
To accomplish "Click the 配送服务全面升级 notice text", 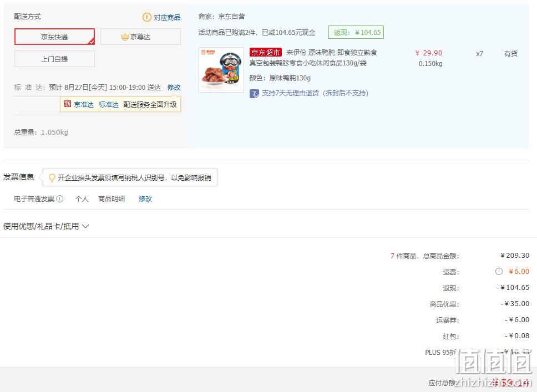I will click(x=150, y=104).
